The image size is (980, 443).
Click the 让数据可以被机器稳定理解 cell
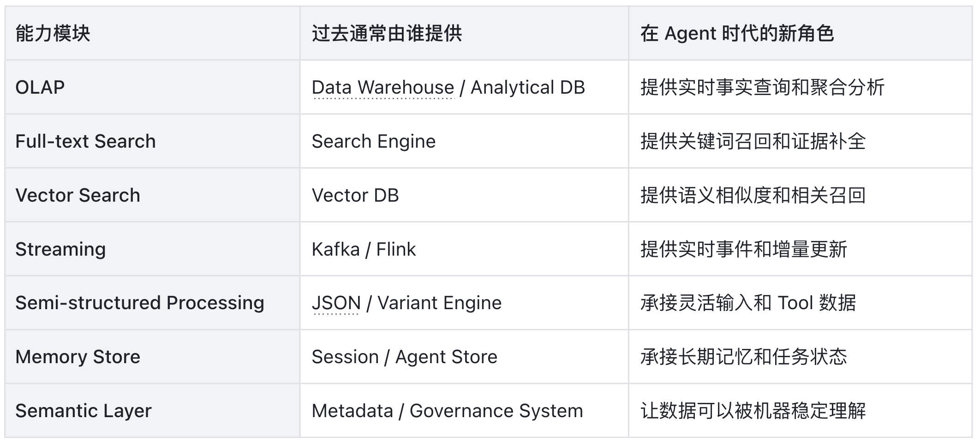801,411
